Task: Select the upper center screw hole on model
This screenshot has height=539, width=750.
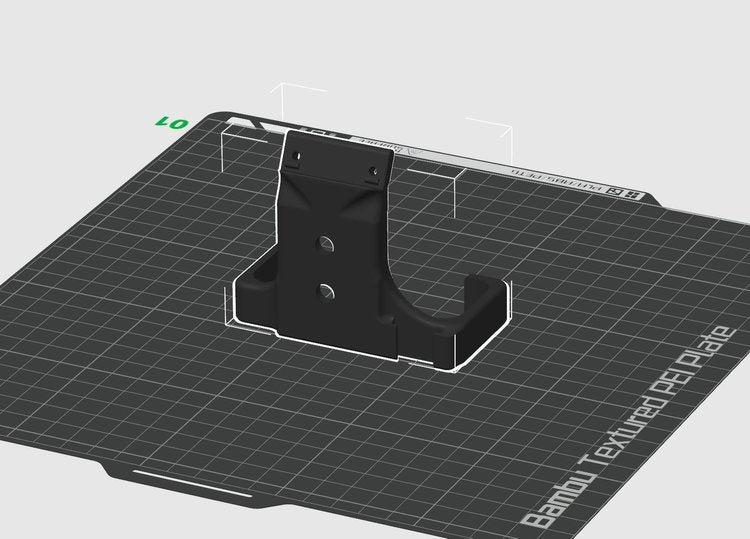Action: pos(324,243)
